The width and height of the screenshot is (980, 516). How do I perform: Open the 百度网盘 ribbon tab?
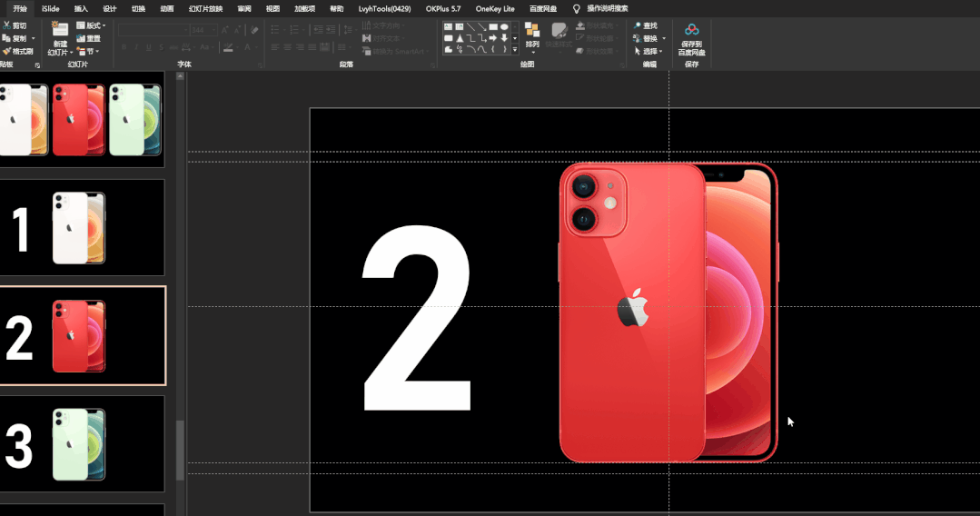(543, 9)
